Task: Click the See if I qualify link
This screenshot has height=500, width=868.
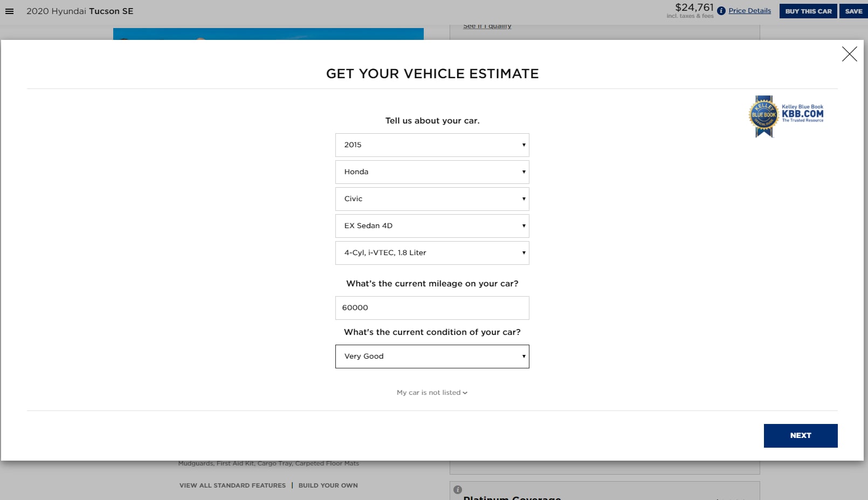Action: point(487,26)
